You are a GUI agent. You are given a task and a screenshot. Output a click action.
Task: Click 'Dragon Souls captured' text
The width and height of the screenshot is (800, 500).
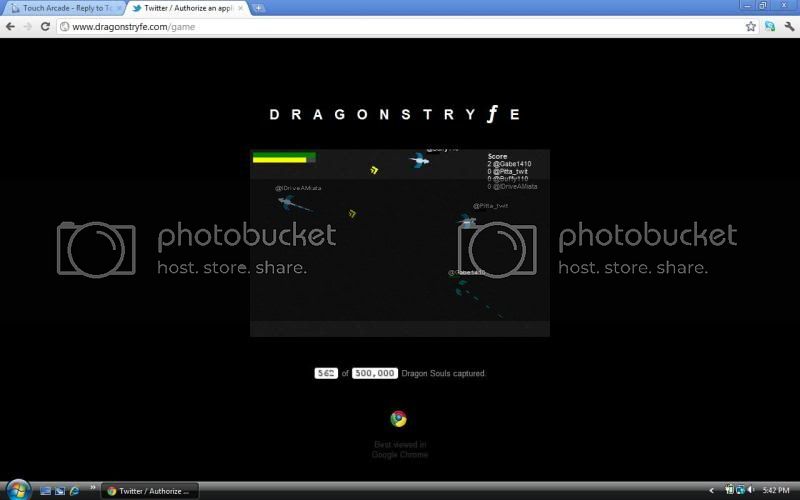click(x=443, y=373)
